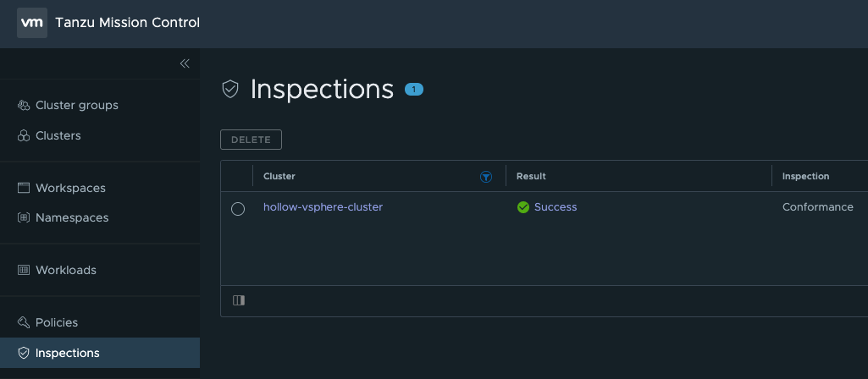Go to the Workspaces menu item

[x=70, y=188]
